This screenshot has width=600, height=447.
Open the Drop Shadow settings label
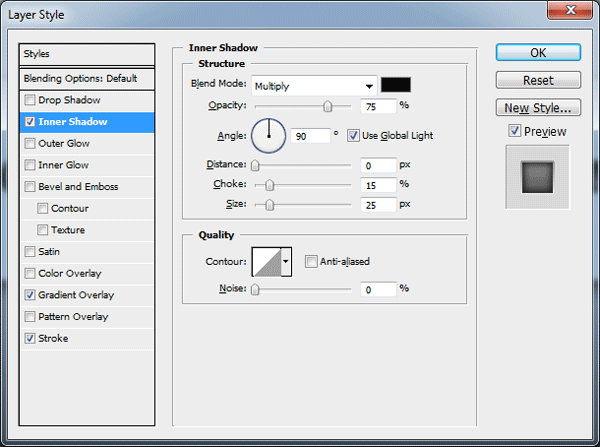tap(69, 100)
